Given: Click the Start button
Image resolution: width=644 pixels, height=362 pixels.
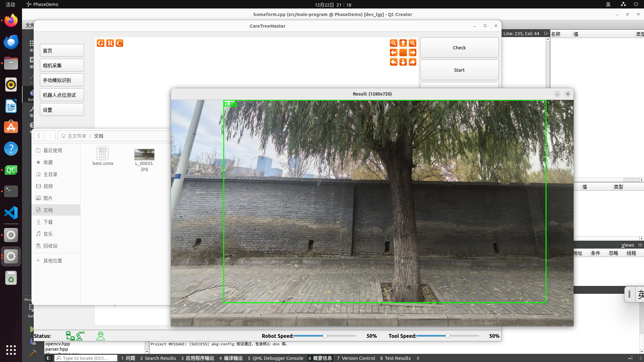Looking at the screenshot, I should (459, 70).
